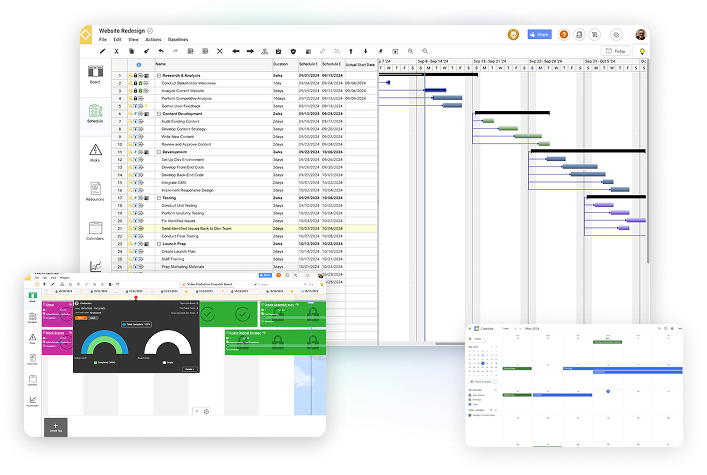
Task: Select the Conduct Stakeholder Interviews task row
Action: 190,82
